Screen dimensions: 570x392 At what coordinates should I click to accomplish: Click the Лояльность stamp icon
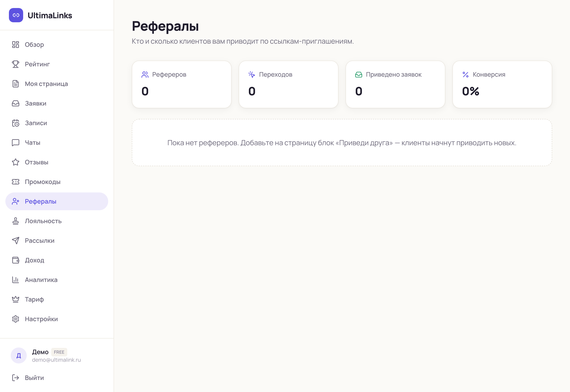tap(15, 221)
